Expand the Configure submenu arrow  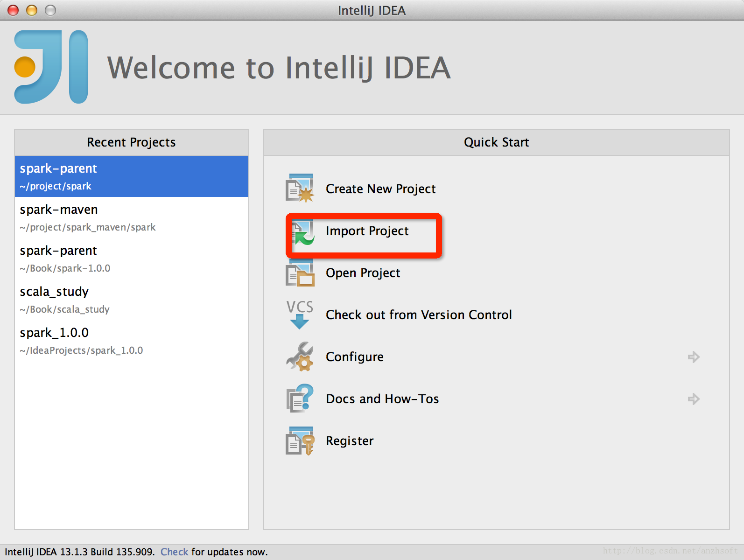point(694,357)
